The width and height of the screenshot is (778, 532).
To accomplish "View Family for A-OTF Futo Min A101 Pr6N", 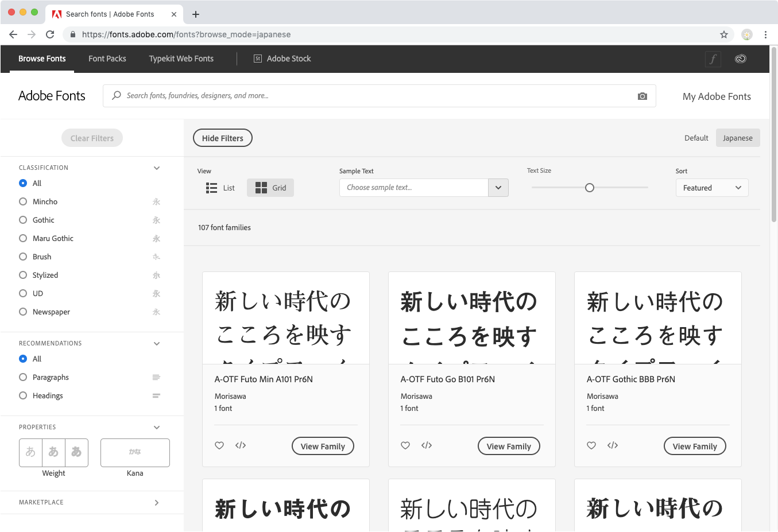I will (323, 446).
